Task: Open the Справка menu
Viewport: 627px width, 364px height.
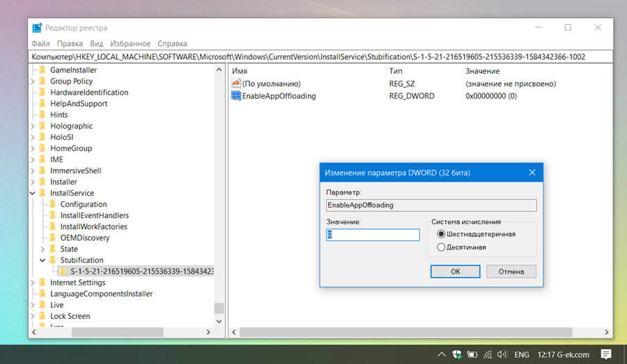Action: 172,44
